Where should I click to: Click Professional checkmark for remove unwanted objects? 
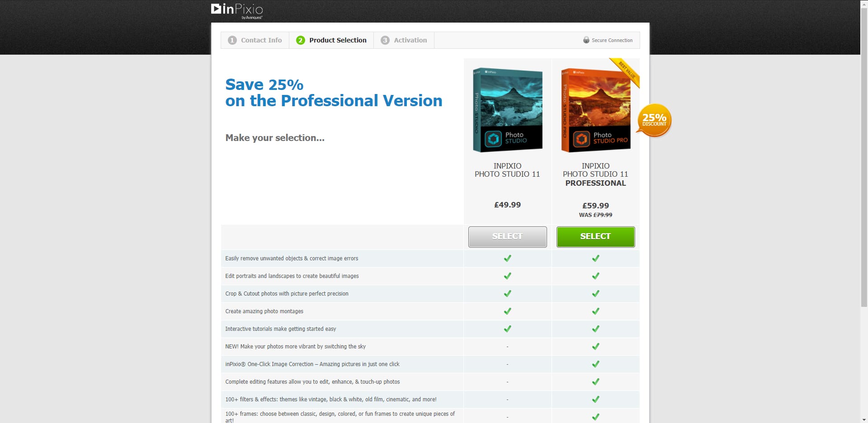coord(595,258)
